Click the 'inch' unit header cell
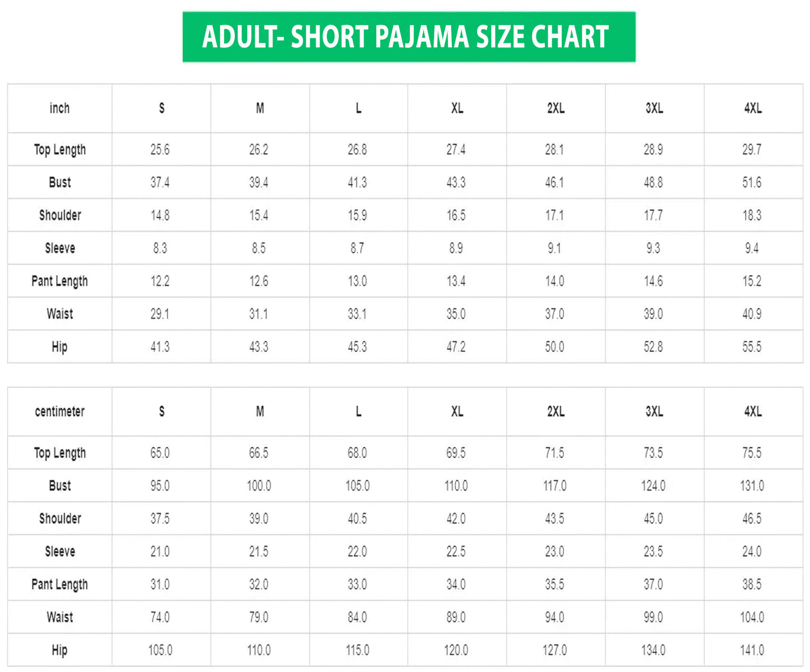This screenshot has width=810, height=672. [x=59, y=108]
